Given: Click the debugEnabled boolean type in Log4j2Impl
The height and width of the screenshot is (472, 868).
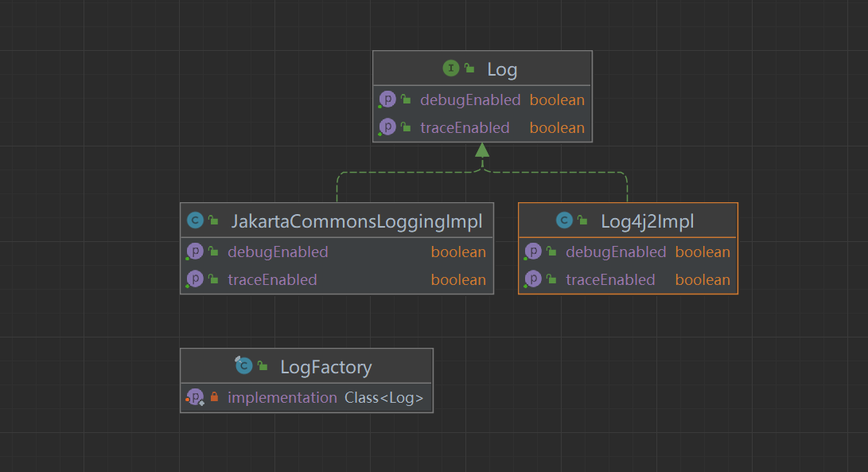Looking at the screenshot, I should (x=703, y=252).
